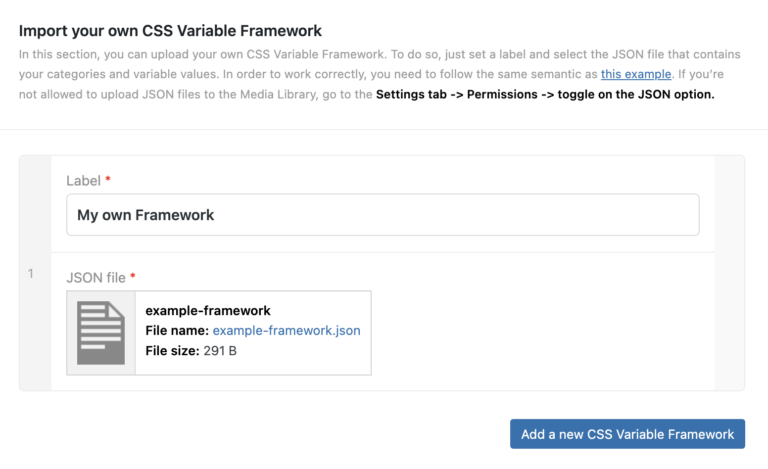Image resolution: width=768 pixels, height=469 pixels.
Task: Select the row number 1 handle
Action: tap(31, 273)
